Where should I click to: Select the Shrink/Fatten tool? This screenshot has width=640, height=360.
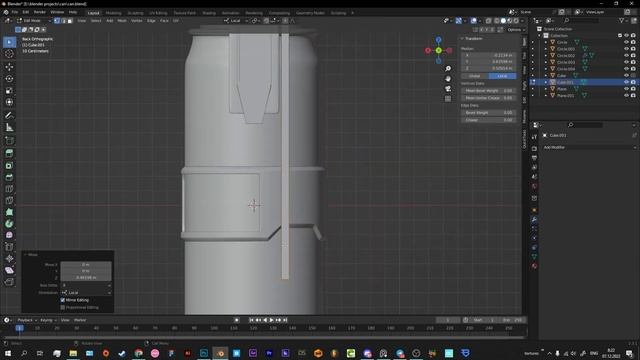[9, 258]
